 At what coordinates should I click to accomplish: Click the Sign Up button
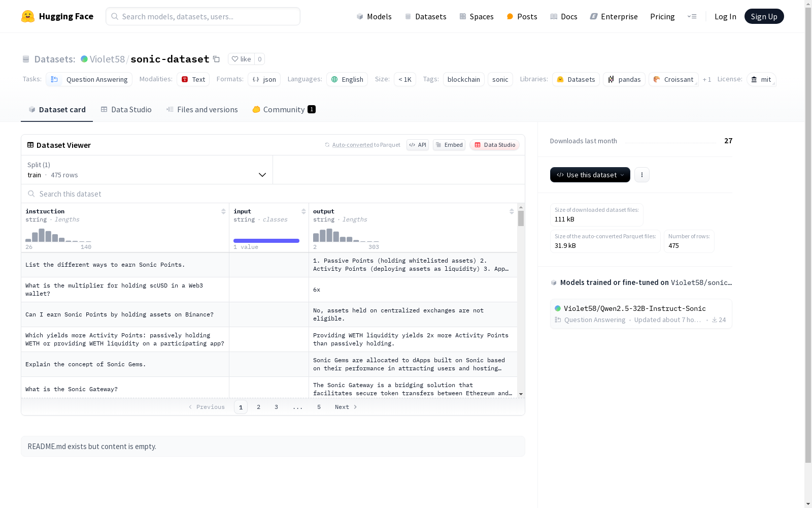click(764, 16)
